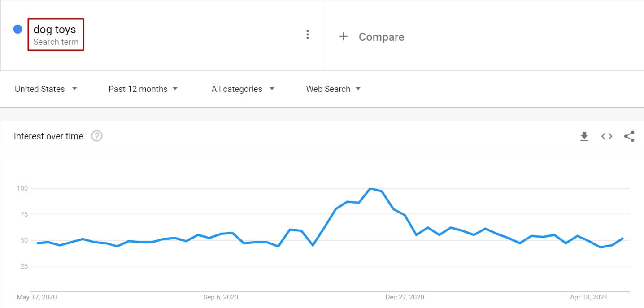This screenshot has height=308, width=644.
Task: Click the Compare button
Action: click(x=381, y=37)
